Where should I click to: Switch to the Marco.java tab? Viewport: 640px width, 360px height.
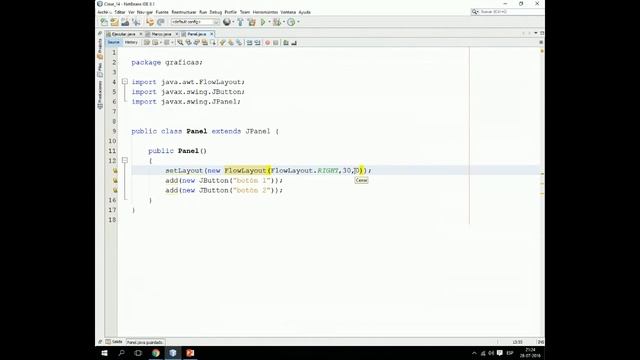pyautogui.click(x=161, y=34)
